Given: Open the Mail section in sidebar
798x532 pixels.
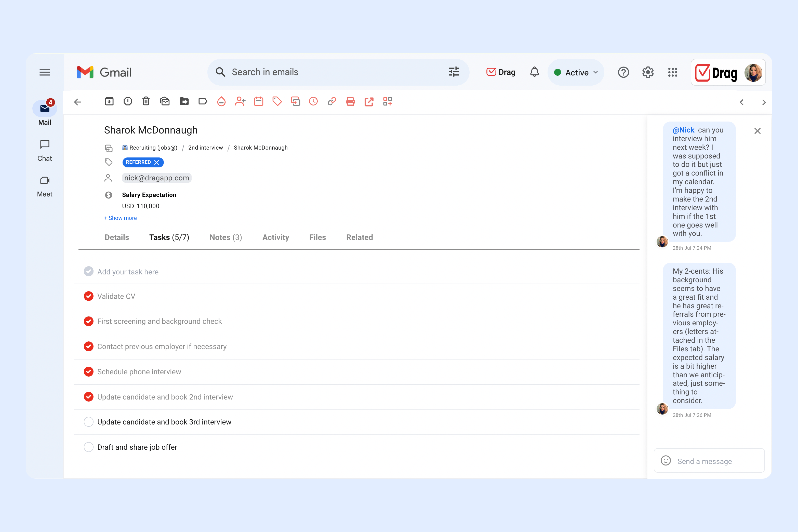Looking at the screenshot, I should [x=45, y=113].
